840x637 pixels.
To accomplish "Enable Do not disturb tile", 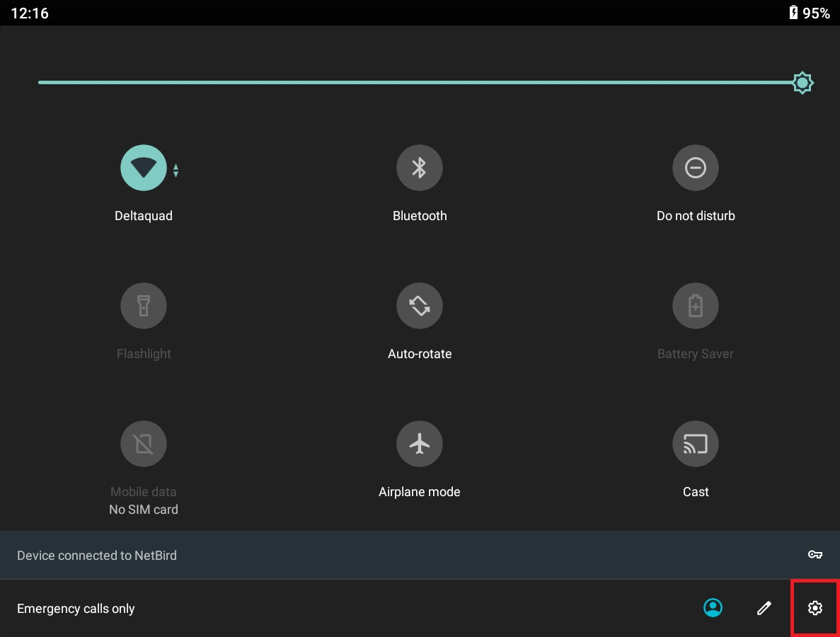I will click(695, 168).
